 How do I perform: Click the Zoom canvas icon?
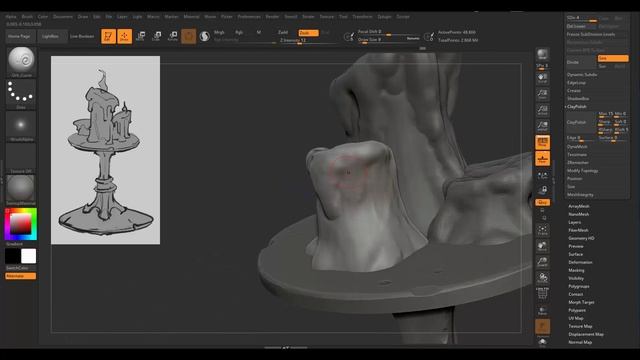click(x=542, y=94)
